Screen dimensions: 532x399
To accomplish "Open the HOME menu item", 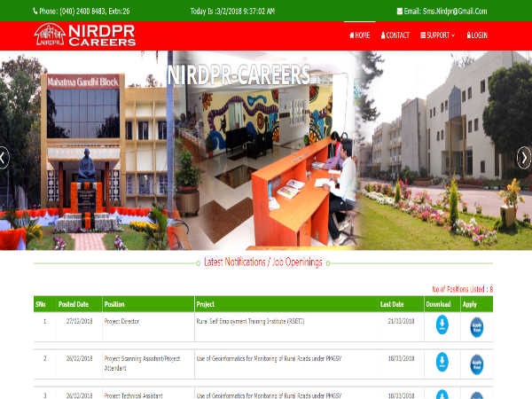I will pyautogui.click(x=360, y=35).
